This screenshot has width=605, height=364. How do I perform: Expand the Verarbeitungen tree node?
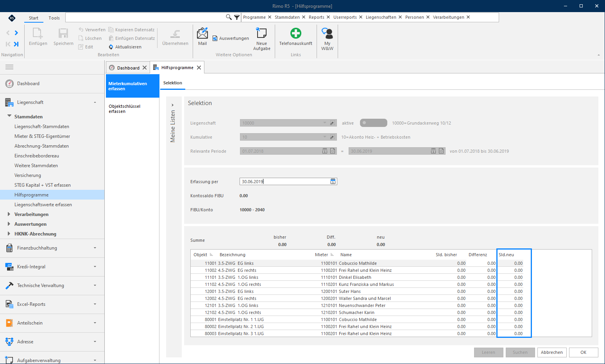click(9, 214)
